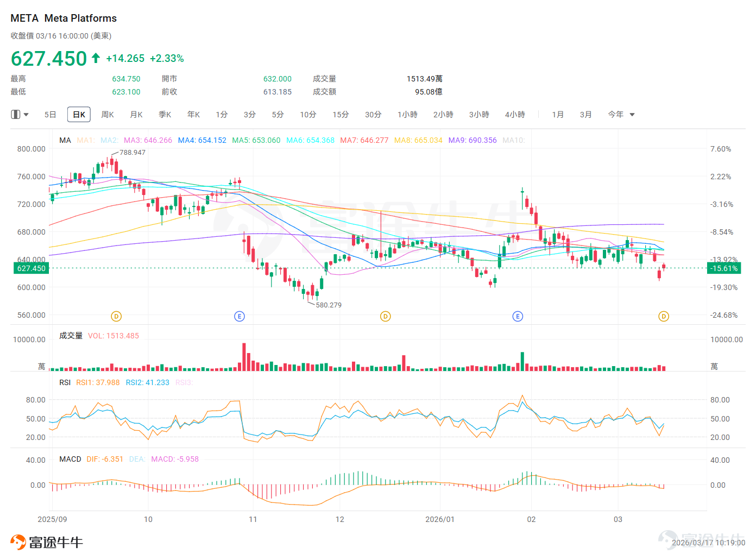This screenshot has height=560, width=756.
Task: Click the +2.33% percent change
Action: [x=167, y=58]
